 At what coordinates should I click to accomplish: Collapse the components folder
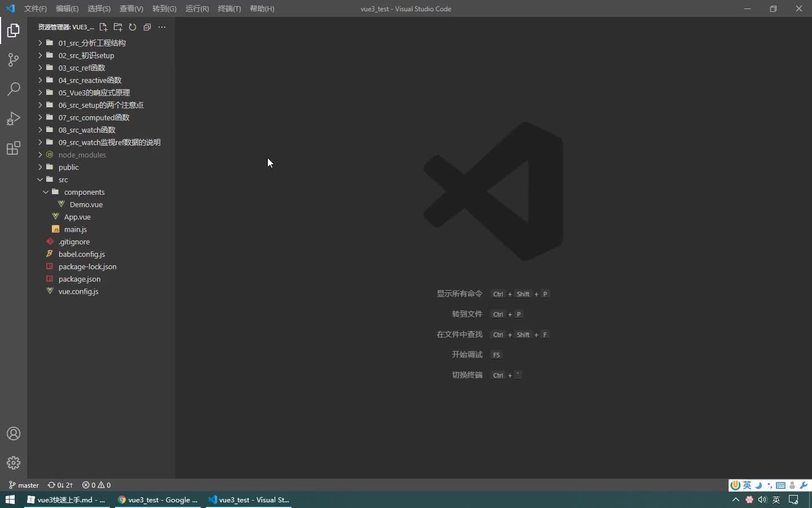tap(84, 192)
